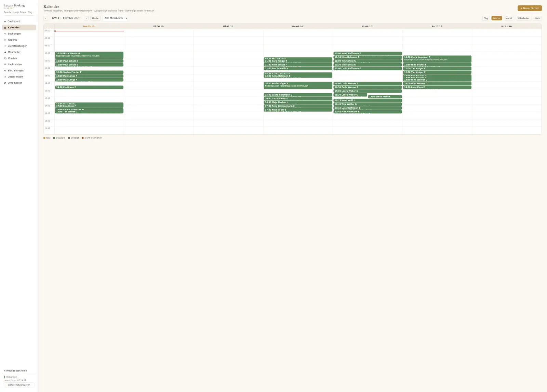Image resolution: width=547 pixels, height=392 pixels.
Task: Click the Neu legend swatch
Action: tap(44, 138)
